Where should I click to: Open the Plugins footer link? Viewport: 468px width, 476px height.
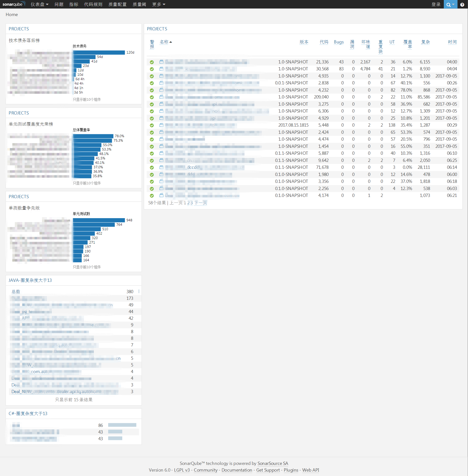point(291,470)
